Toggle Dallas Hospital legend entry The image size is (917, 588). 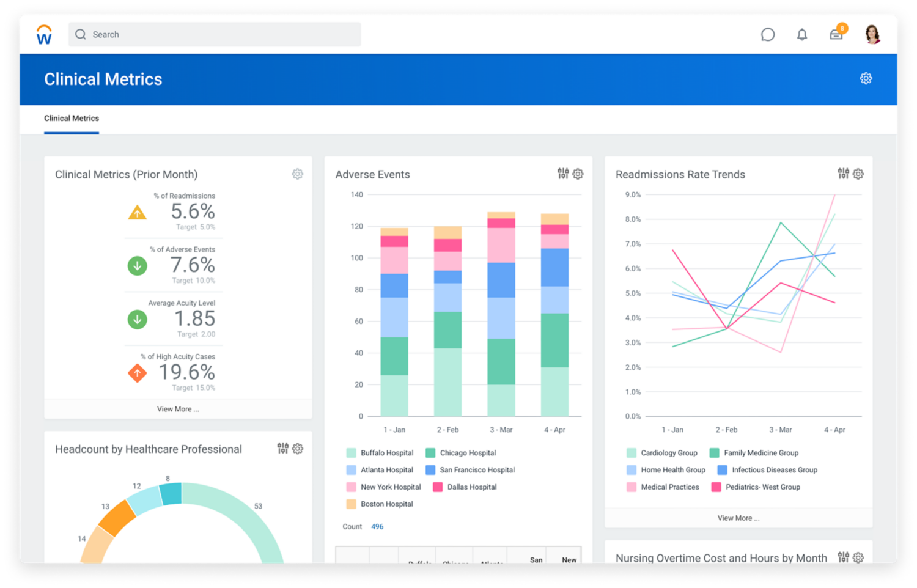point(465,487)
